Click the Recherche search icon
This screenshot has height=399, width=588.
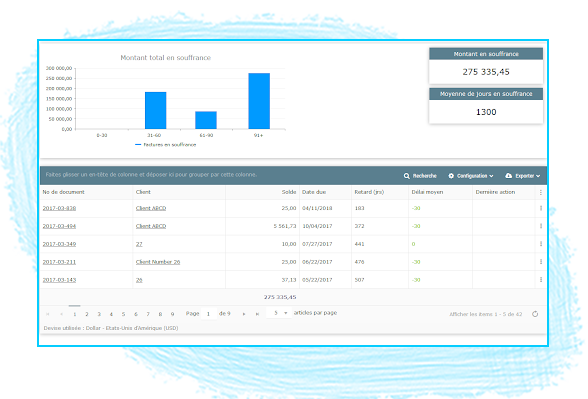406,176
